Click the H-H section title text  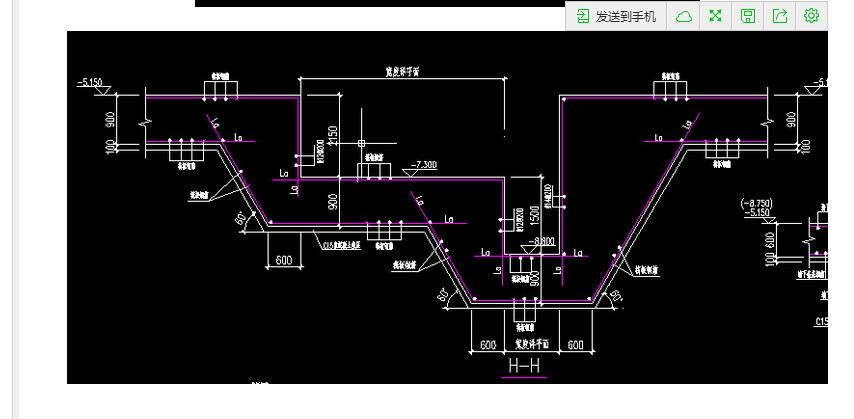(525, 366)
